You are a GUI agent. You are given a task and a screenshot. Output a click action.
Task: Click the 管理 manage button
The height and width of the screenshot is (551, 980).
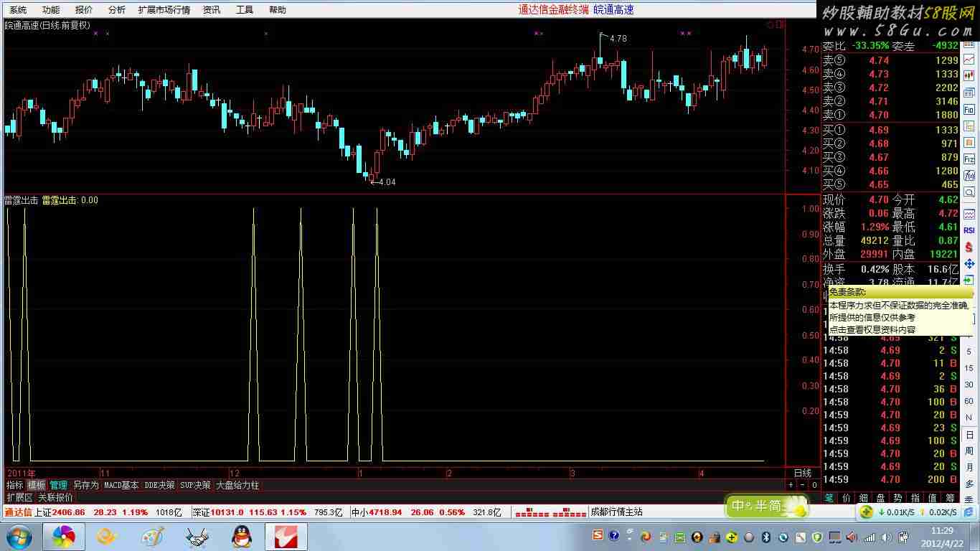pyautogui.click(x=59, y=485)
